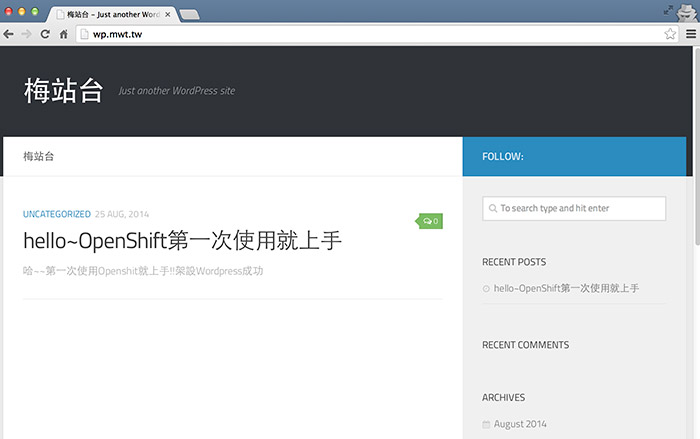Close the 梅站台 browser tab
This screenshot has width=700, height=439.
(x=167, y=14)
